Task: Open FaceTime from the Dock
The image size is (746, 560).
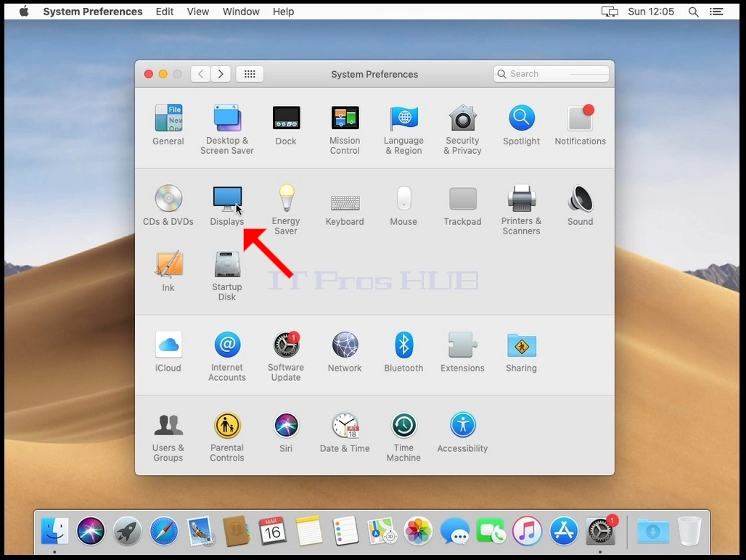Action: coord(491,530)
